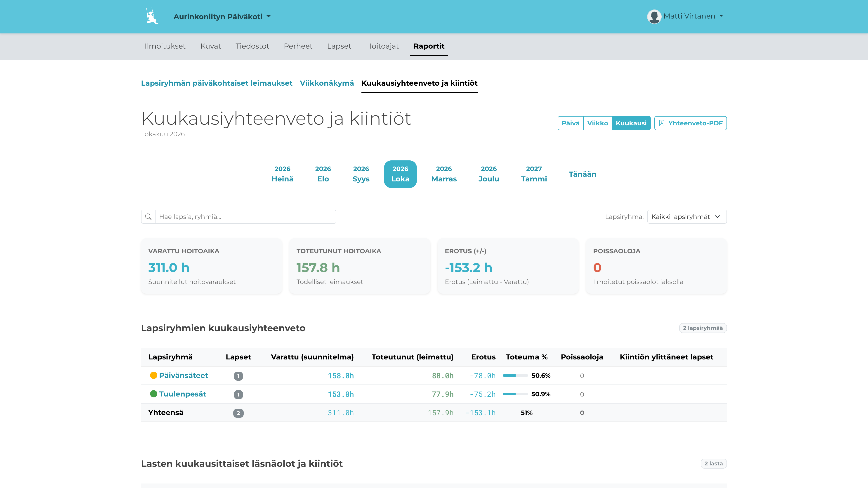This screenshot has width=868, height=488.
Task: Click the Yhteensä child count badge 2
Action: (238, 413)
